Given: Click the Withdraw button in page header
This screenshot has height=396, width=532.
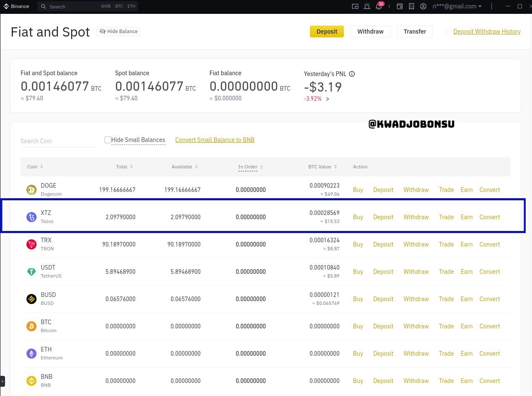Looking at the screenshot, I should (370, 31).
